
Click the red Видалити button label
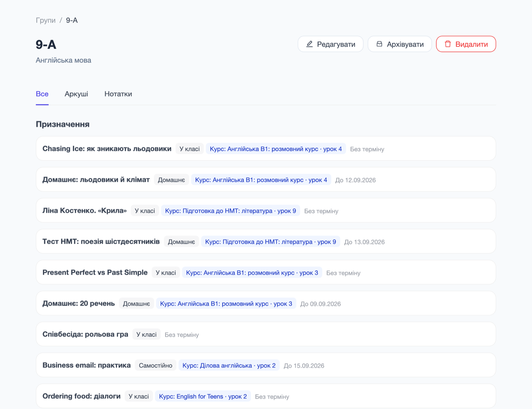pyautogui.click(x=471, y=44)
